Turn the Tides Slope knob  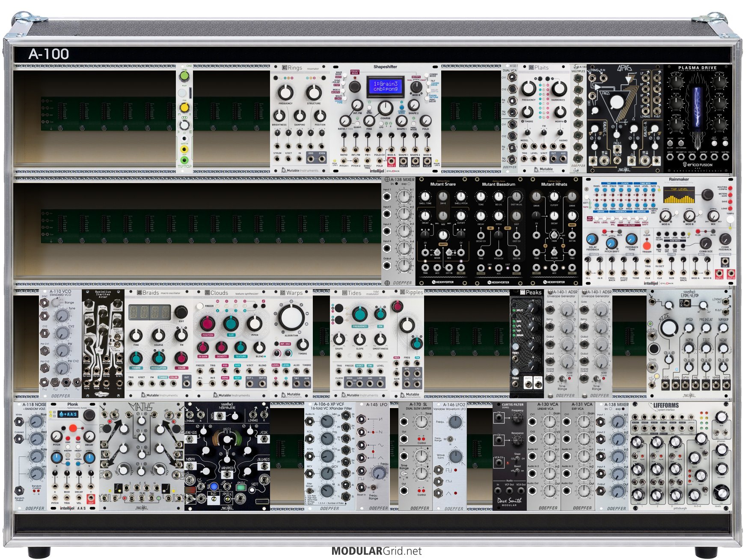pyautogui.click(x=360, y=339)
